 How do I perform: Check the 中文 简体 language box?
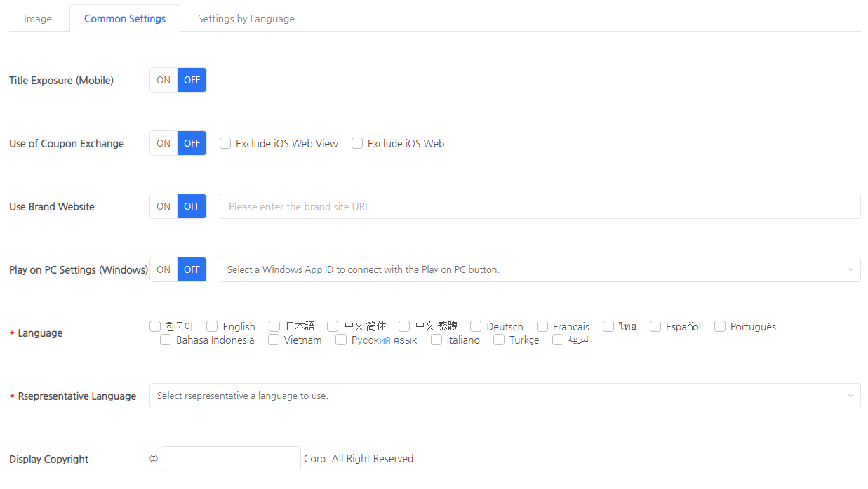333,326
